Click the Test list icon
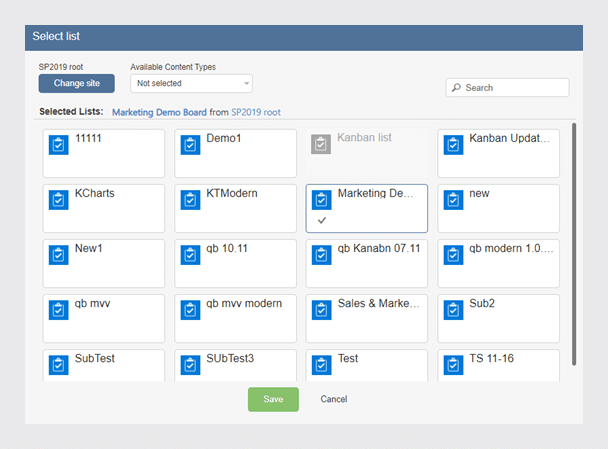Viewport: 608px width, 449px height. point(321,365)
